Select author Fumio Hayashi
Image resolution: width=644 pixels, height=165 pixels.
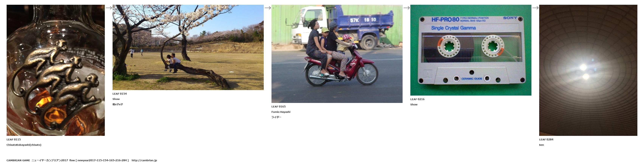coord(281,112)
